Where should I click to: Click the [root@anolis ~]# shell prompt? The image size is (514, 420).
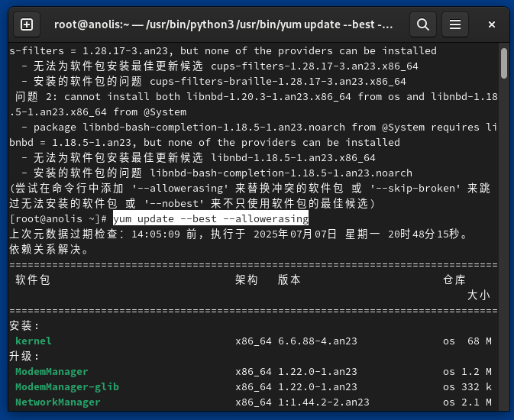[59, 219]
